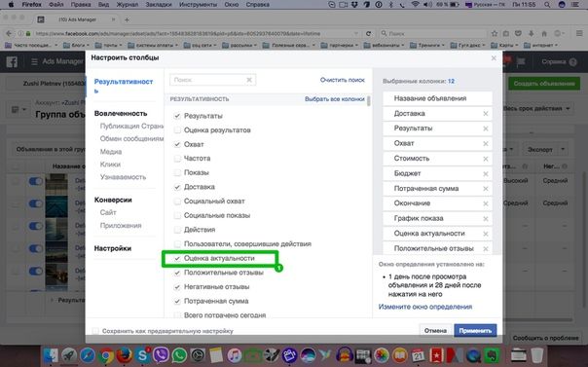Screen dimensions: 588x367
Task: Select Вовлеченность section in sidebar
Action: (121, 113)
